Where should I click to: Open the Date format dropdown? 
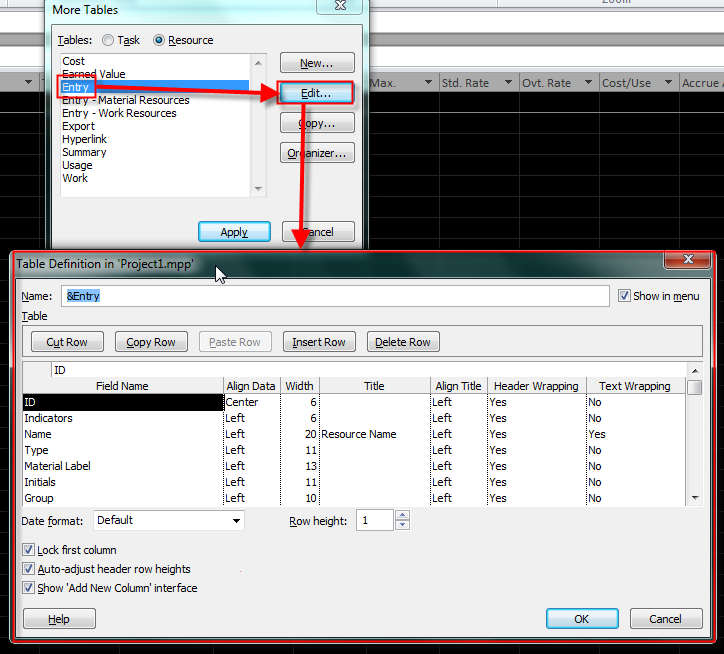click(x=236, y=521)
